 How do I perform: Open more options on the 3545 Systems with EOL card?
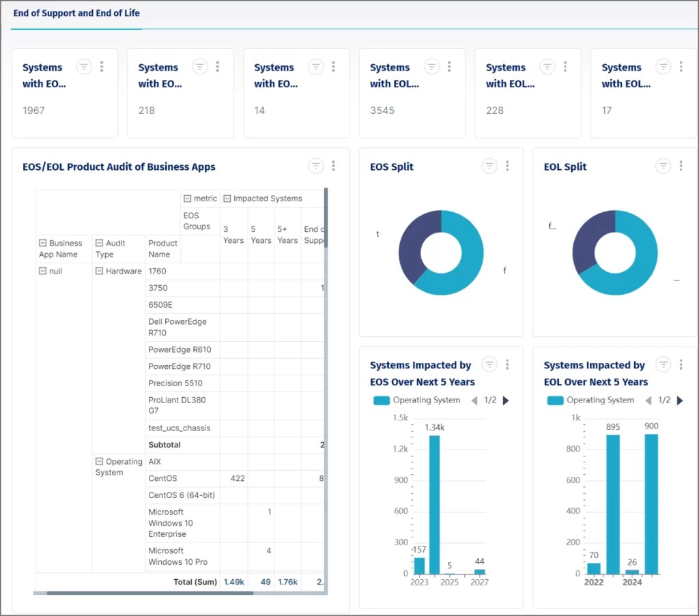pos(449,66)
